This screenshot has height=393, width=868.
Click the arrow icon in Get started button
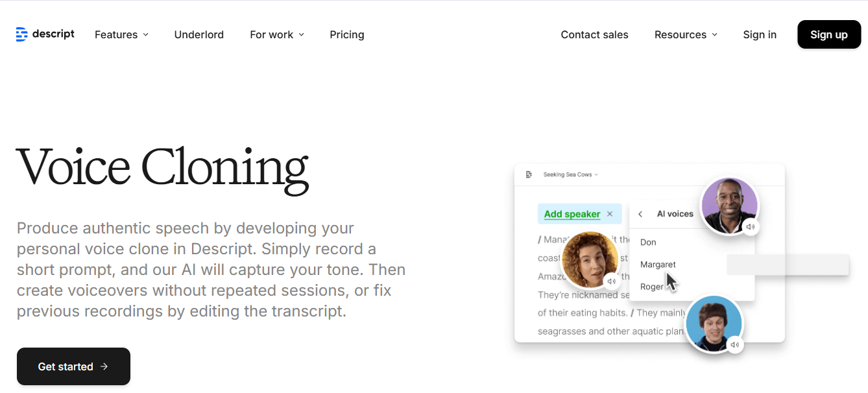[x=104, y=366]
